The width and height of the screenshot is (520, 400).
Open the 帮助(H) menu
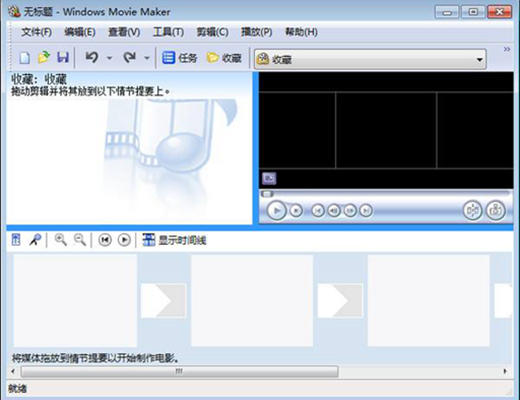pos(301,32)
